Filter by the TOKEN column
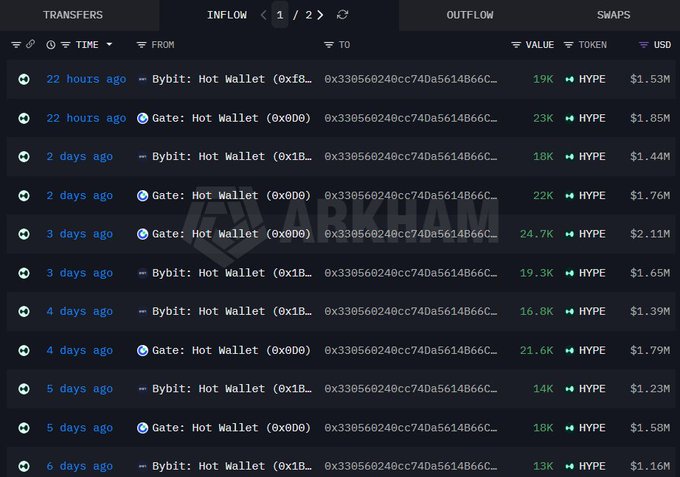This screenshot has height=477, width=680. [x=569, y=45]
